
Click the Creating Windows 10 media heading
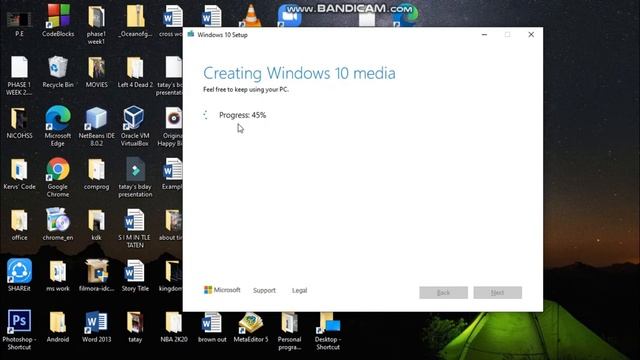[299, 73]
